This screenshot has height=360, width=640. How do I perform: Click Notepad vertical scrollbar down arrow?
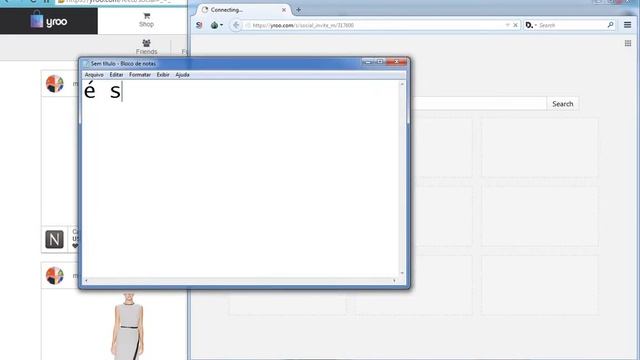(x=402, y=273)
